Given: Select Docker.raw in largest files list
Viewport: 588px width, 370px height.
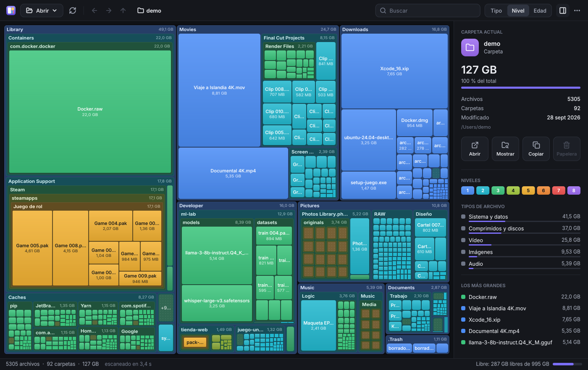Looking at the screenshot, I should pyautogui.click(x=521, y=297).
